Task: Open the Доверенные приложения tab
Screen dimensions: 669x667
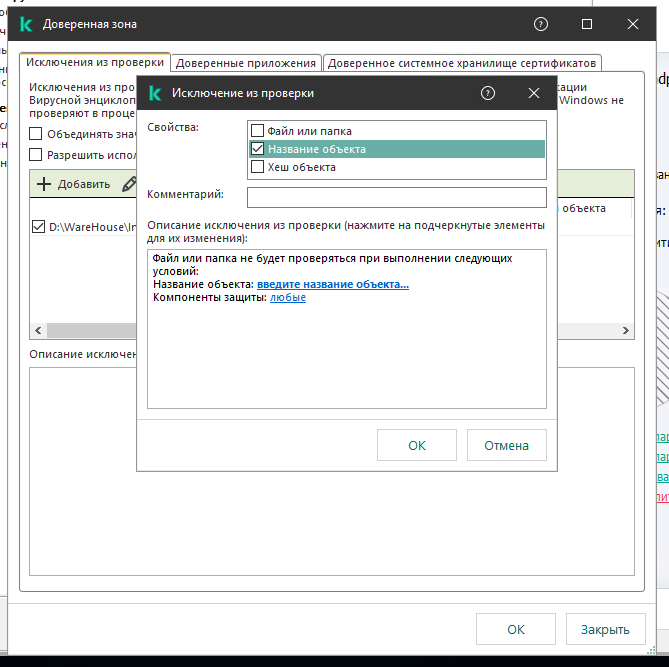Action: (x=246, y=63)
